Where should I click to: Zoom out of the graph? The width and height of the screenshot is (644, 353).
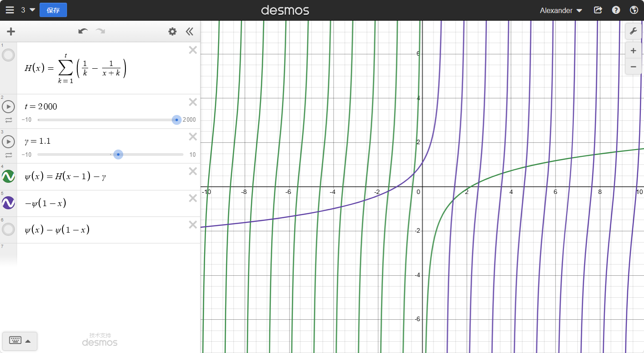tap(633, 66)
